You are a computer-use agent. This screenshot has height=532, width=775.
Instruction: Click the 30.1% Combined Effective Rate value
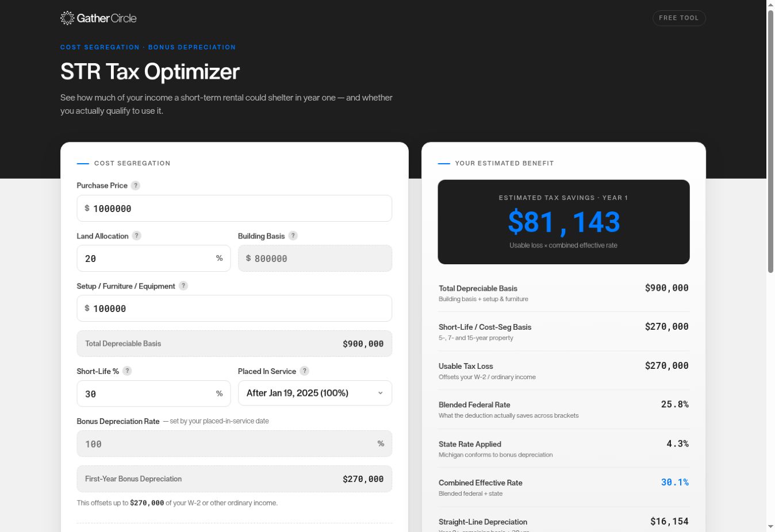point(675,483)
